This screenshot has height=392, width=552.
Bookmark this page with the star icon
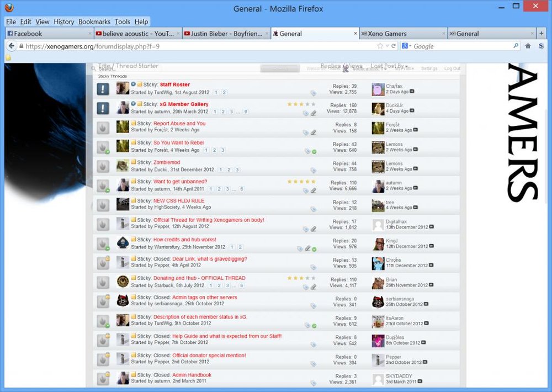[x=380, y=46]
